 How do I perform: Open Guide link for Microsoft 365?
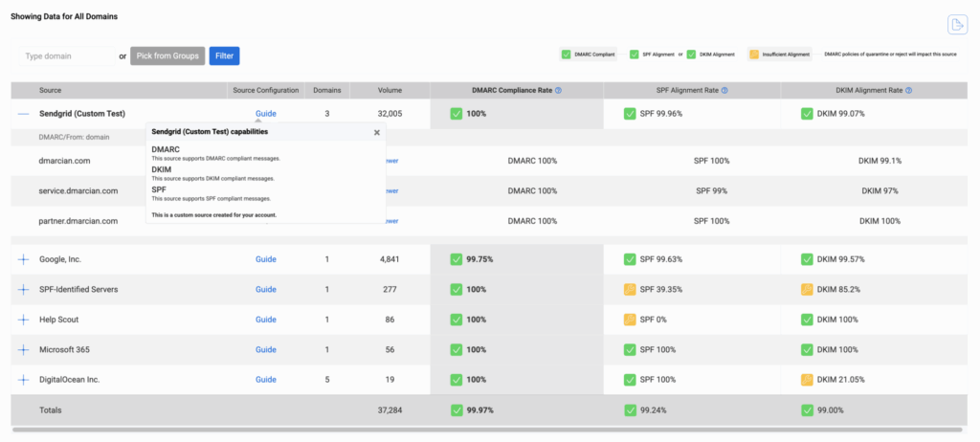pyautogui.click(x=266, y=349)
